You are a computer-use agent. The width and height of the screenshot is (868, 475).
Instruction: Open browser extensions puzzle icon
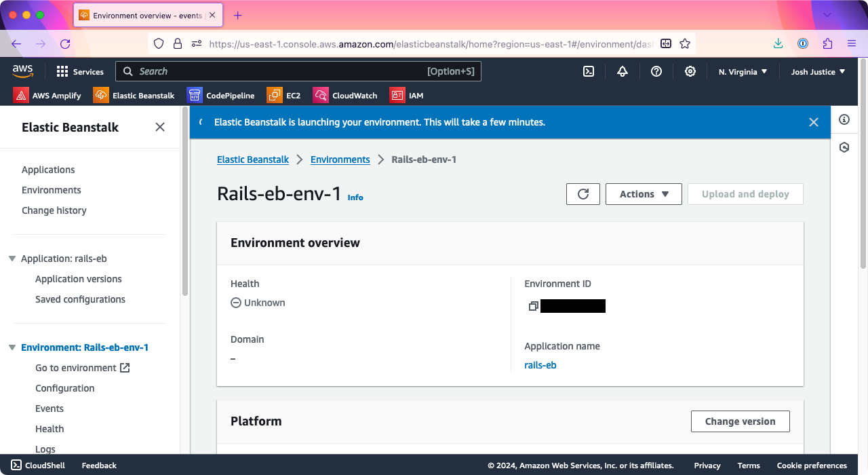(x=827, y=43)
